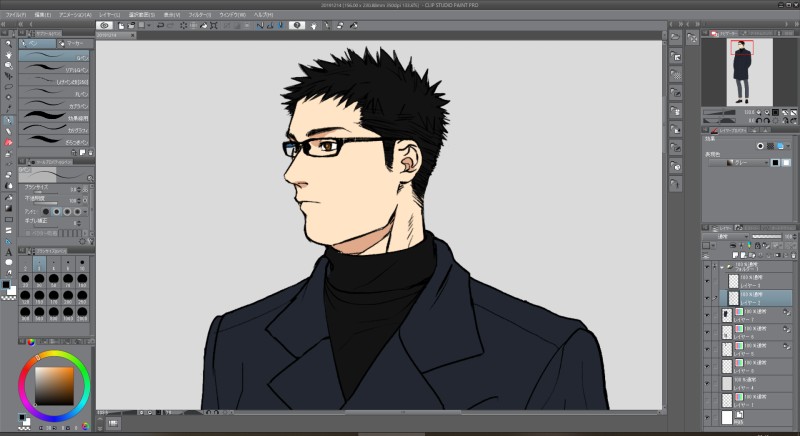Hide the 用紙 paper layer eye icon
Viewport: 800px width, 436px height.
pos(707,417)
